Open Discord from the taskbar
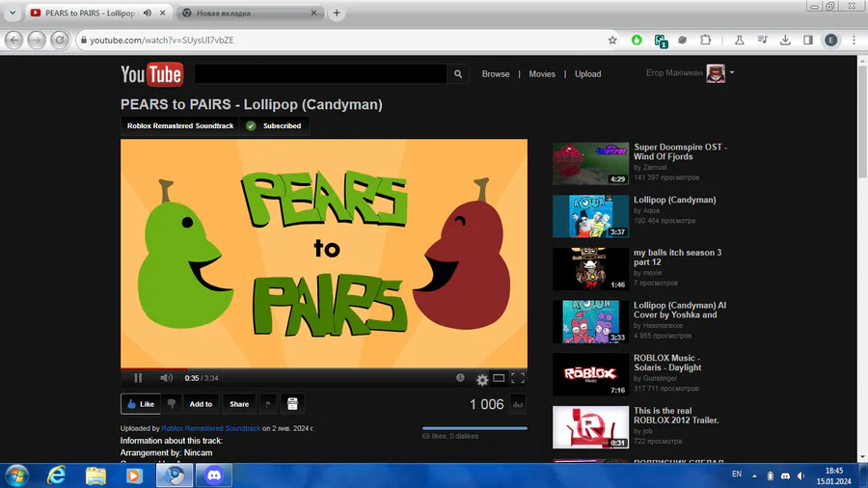 click(x=214, y=475)
